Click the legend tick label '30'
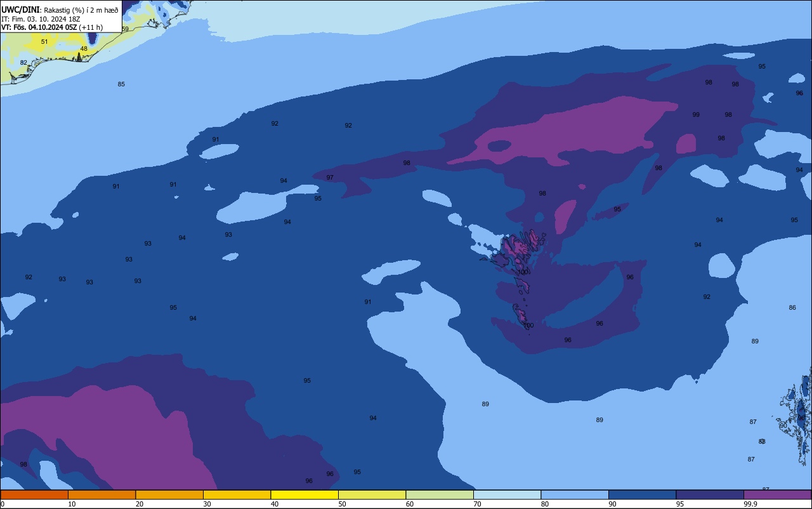The height and width of the screenshot is (509, 812). click(x=207, y=504)
